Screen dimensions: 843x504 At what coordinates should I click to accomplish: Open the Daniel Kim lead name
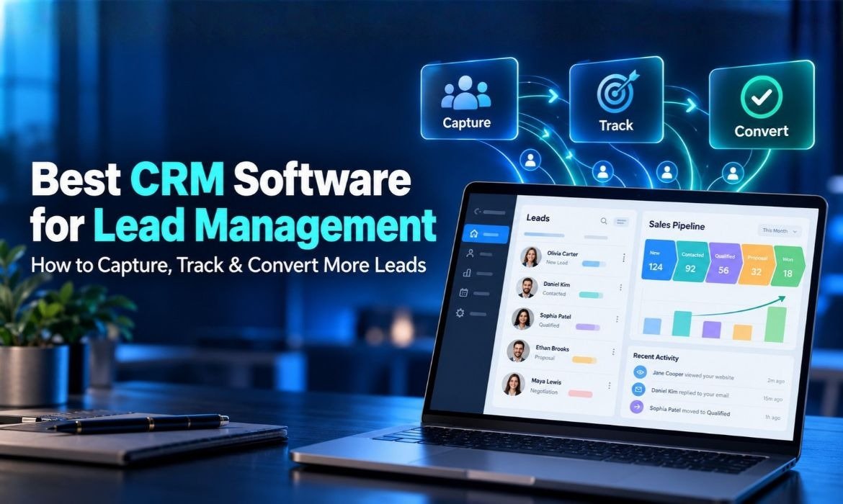coord(556,284)
